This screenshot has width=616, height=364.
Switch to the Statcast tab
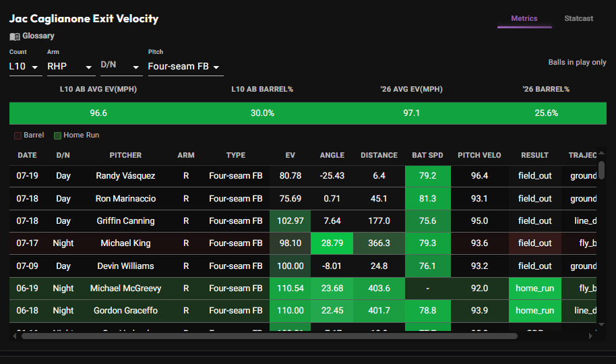pos(578,18)
